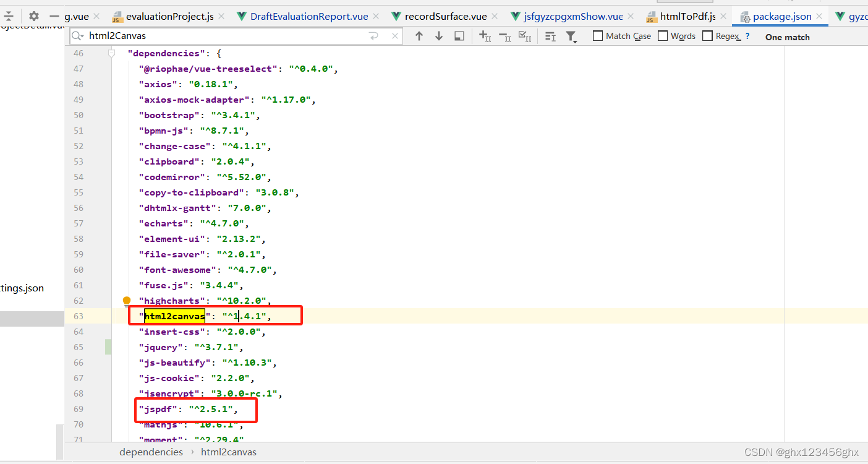This screenshot has width=868, height=464.
Task: Open regex help question mark
Action: coord(747,36)
